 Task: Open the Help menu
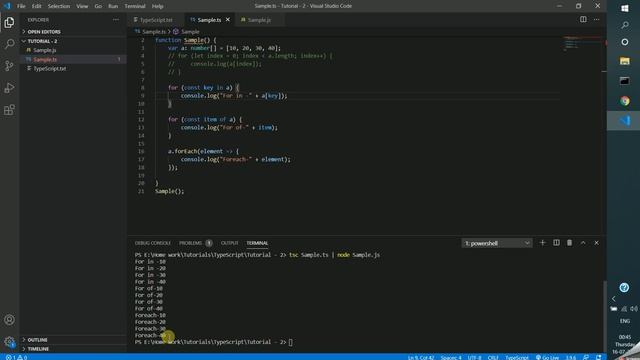[158, 6]
